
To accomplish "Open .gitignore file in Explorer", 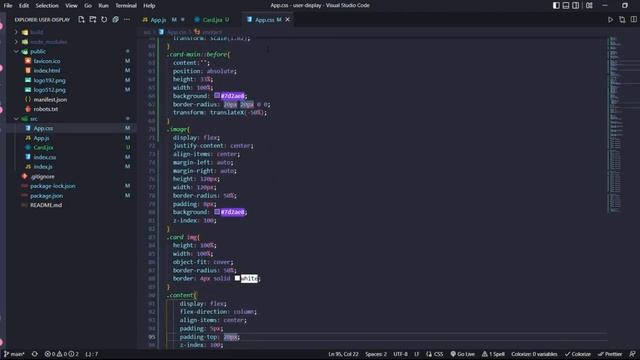I will (42, 176).
